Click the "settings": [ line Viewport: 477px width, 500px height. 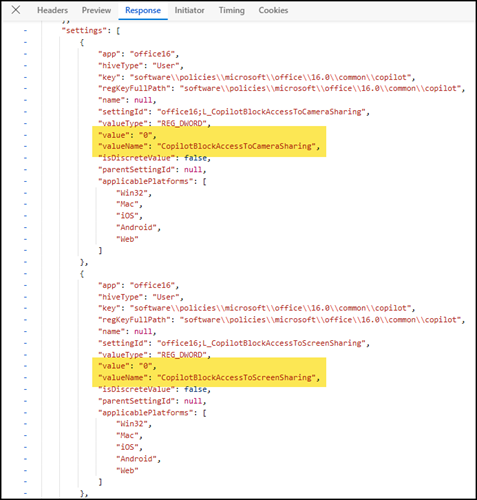91,31
